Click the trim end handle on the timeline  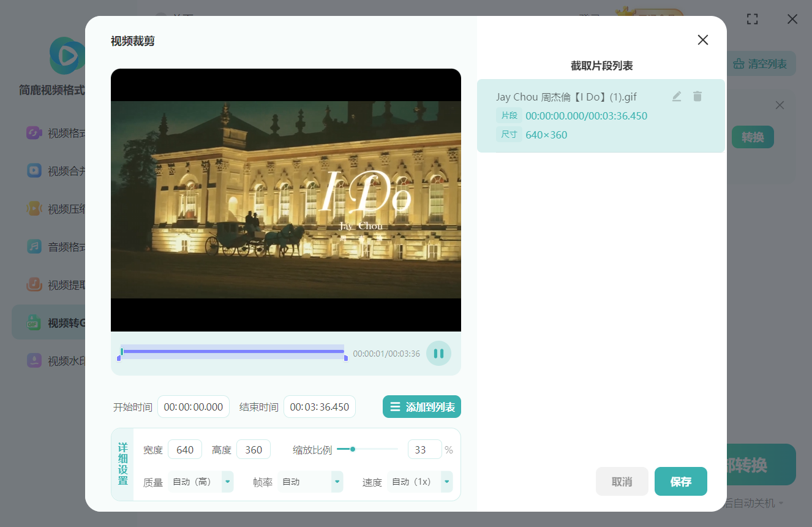click(346, 358)
